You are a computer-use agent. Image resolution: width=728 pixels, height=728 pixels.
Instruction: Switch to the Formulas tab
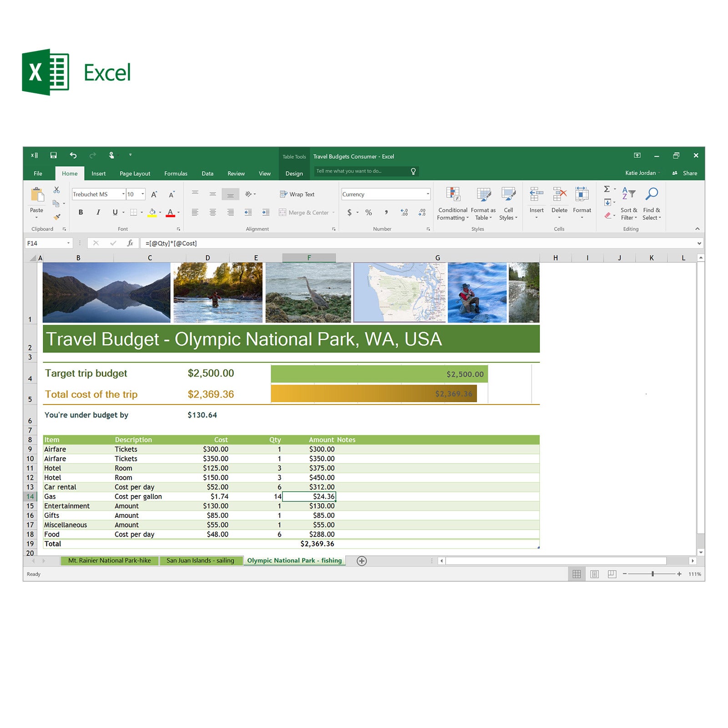pyautogui.click(x=176, y=173)
